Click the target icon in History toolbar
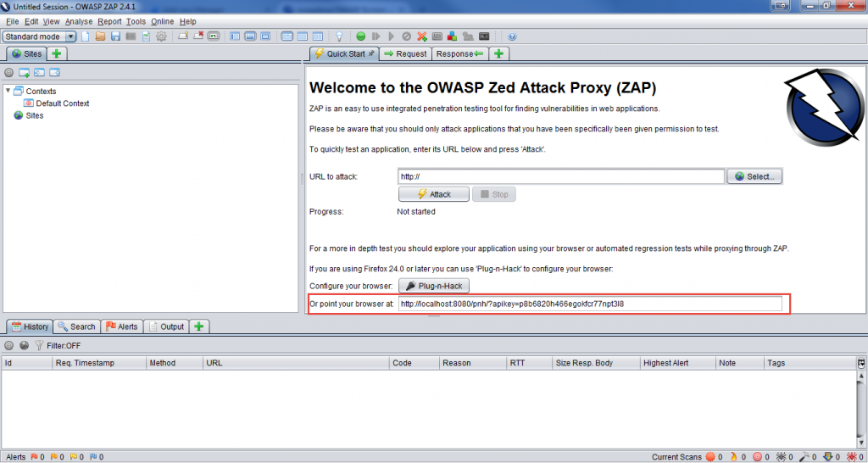The height and width of the screenshot is (463, 868). point(8,346)
